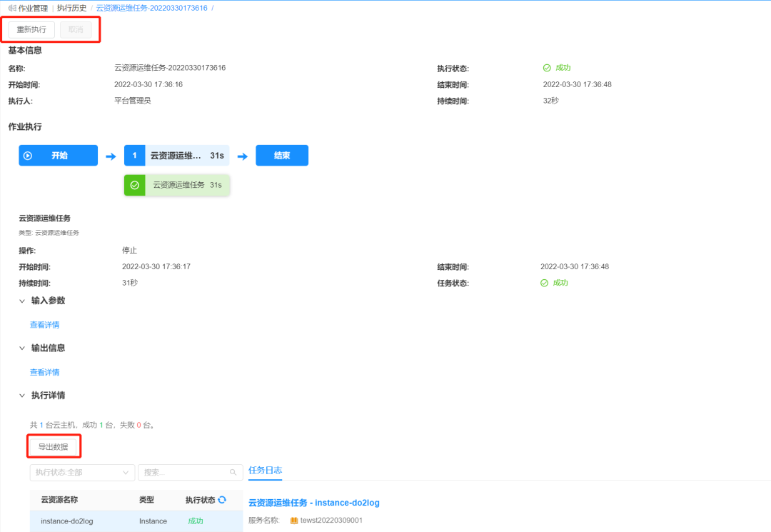Click the success icon beside 任务状态
This screenshot has height=532, width=771.
point(544,283)
